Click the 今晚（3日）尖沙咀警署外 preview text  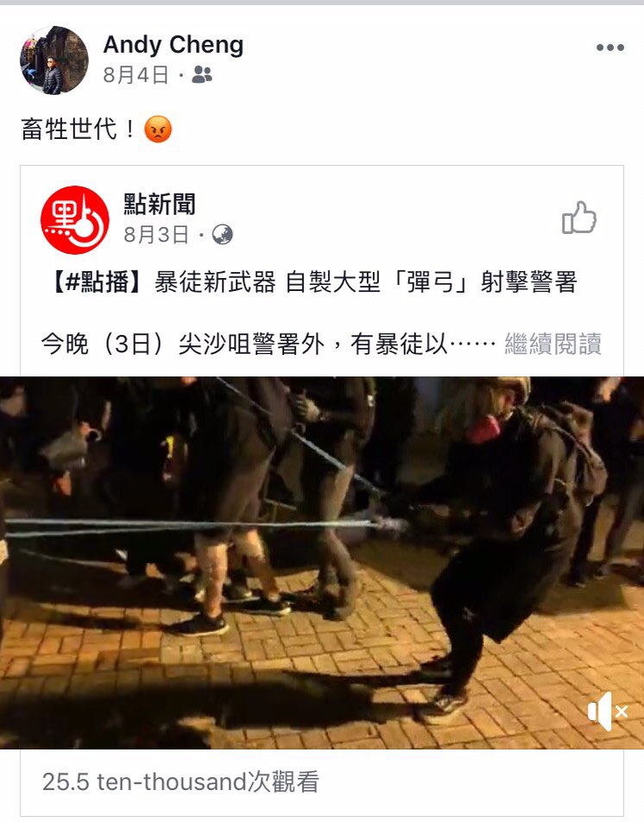click(182, 345)
